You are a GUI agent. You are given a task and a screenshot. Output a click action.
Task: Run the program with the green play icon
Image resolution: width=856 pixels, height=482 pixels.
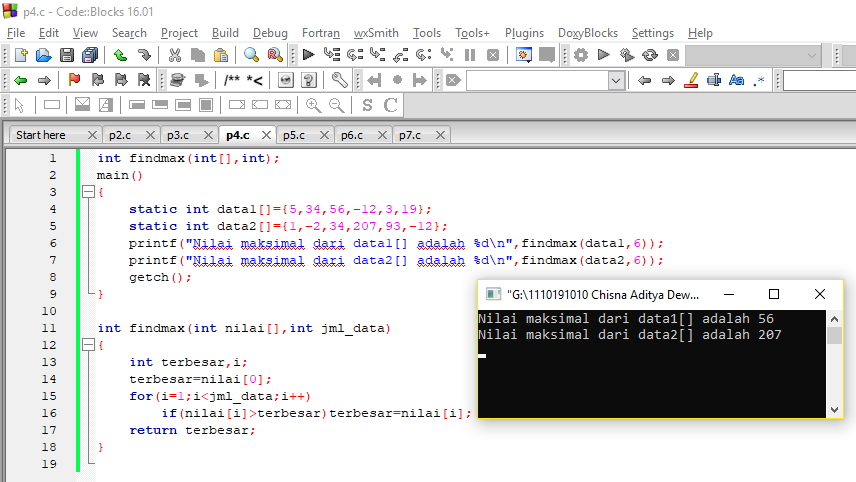click(x=603, y=55)
